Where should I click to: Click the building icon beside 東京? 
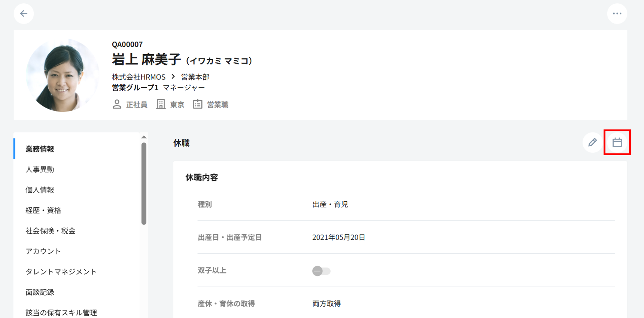[161, 104]
